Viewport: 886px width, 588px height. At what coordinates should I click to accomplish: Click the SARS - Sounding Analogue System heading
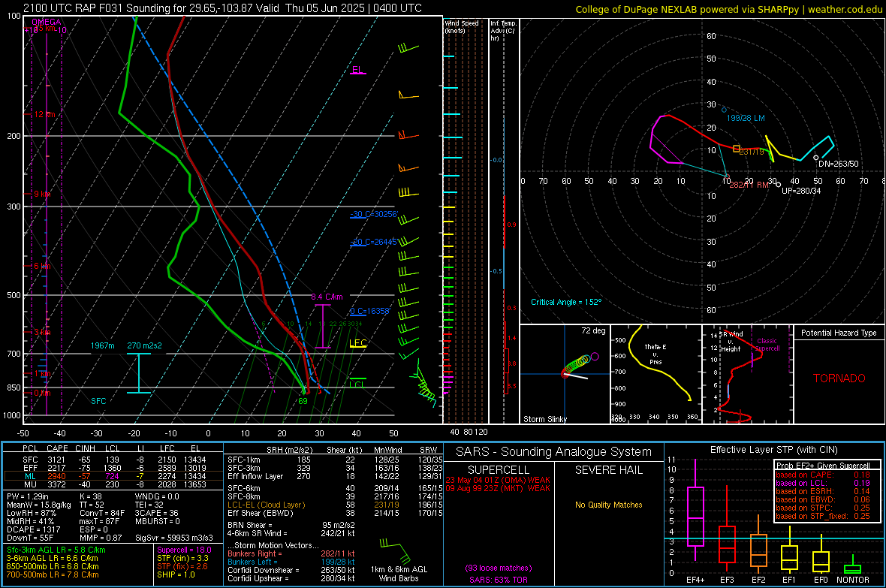553,452
